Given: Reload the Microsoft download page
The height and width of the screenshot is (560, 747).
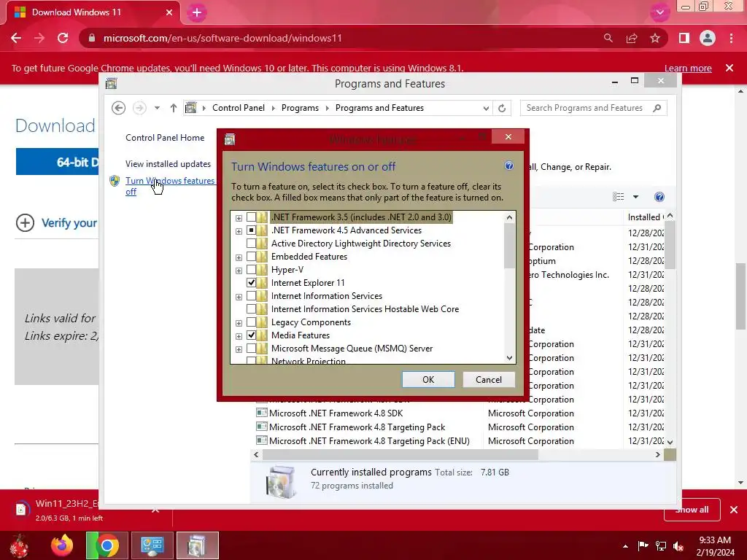Looking at the screenshot, I should (63, 38).
